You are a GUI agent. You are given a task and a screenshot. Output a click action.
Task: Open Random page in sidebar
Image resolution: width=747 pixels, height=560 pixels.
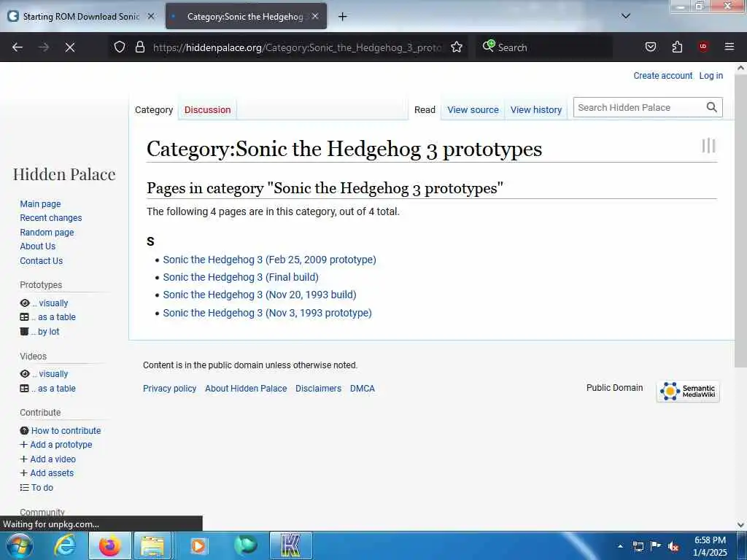click(x=47, y=233)
